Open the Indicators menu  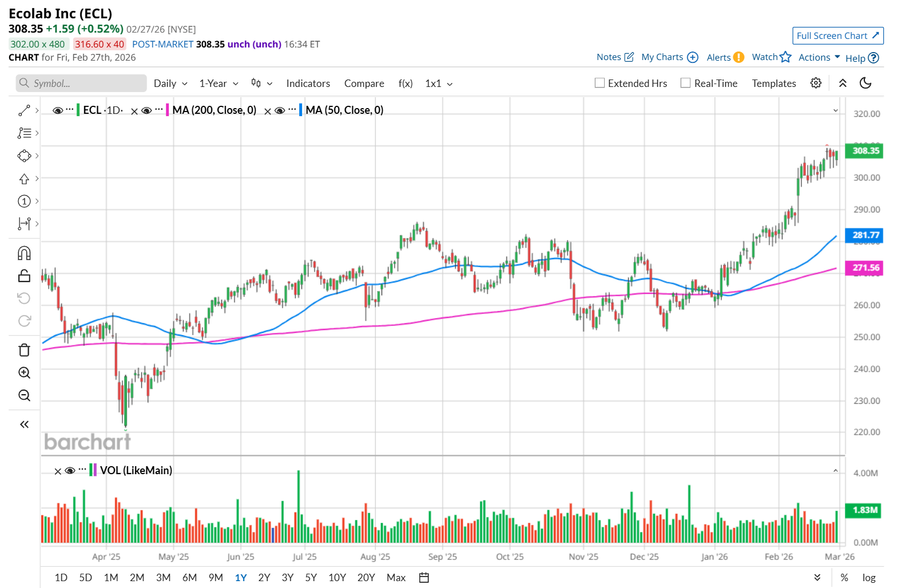[x=308, y=84]
